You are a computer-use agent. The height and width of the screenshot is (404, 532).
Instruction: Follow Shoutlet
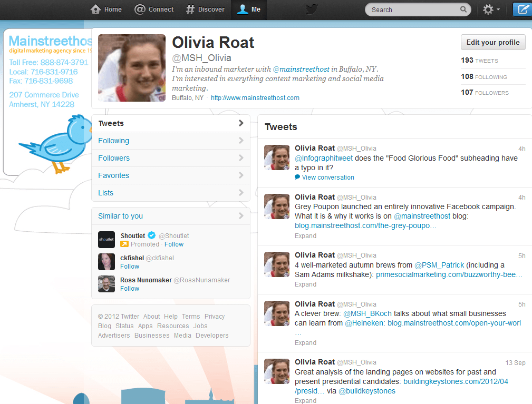pyautogui.click(x=174, y=244)
